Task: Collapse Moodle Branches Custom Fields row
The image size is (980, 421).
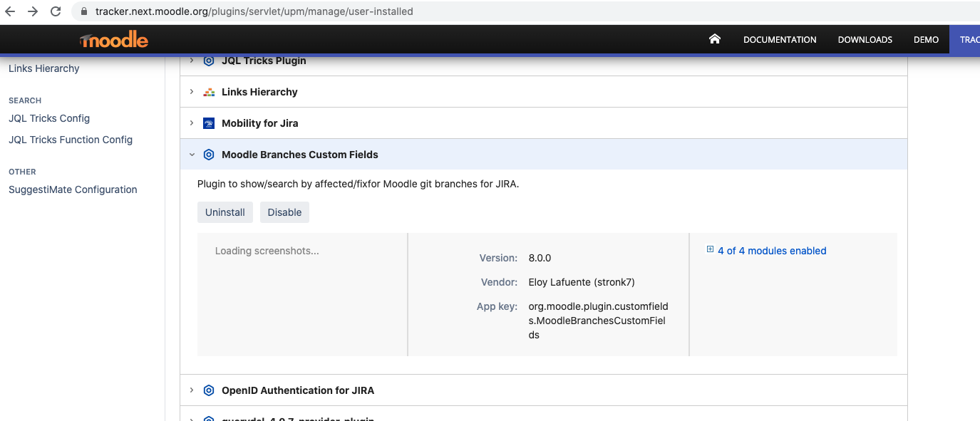Action: tap(192, 154)
